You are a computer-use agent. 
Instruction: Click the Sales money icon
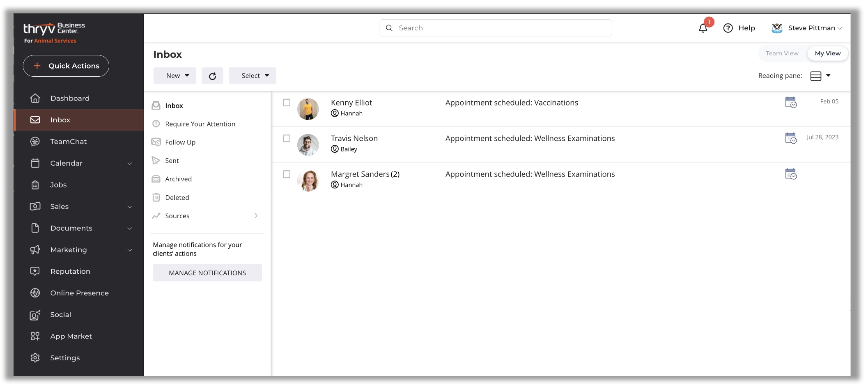coord(35,206)
